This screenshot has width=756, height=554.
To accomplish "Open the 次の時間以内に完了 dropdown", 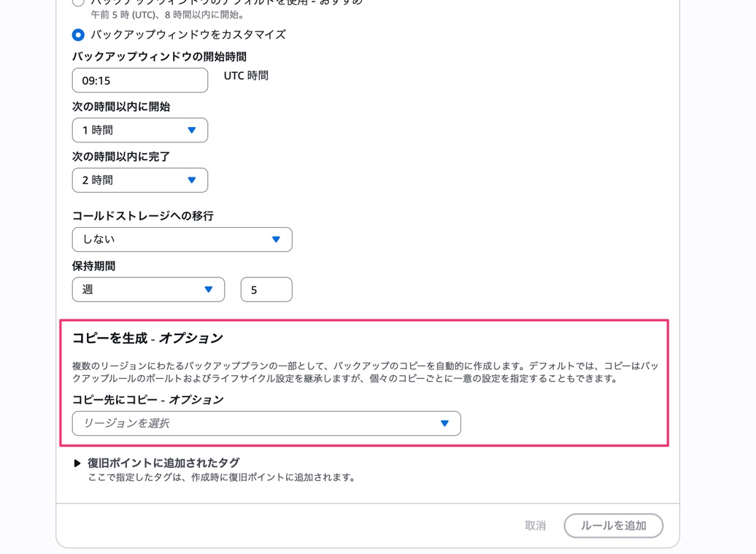I will click(x=139, y=180).
